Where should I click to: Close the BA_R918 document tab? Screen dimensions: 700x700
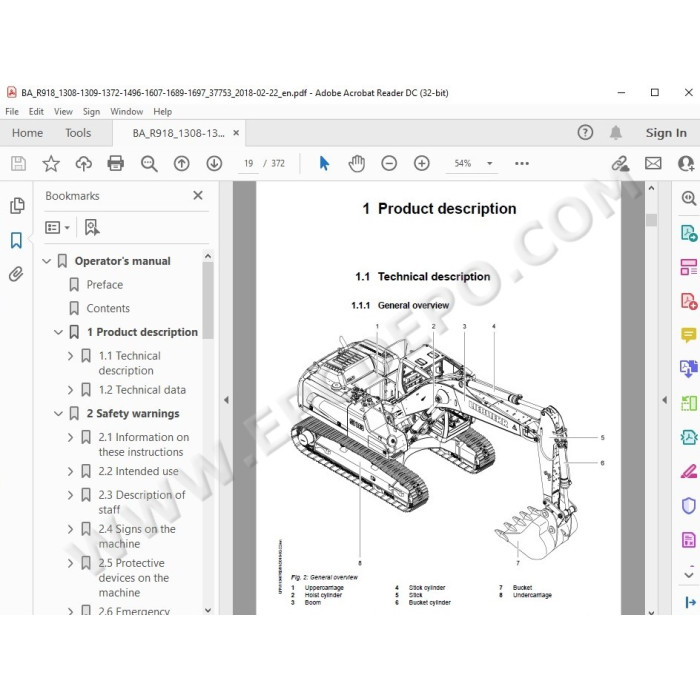(x=236, y=133)
